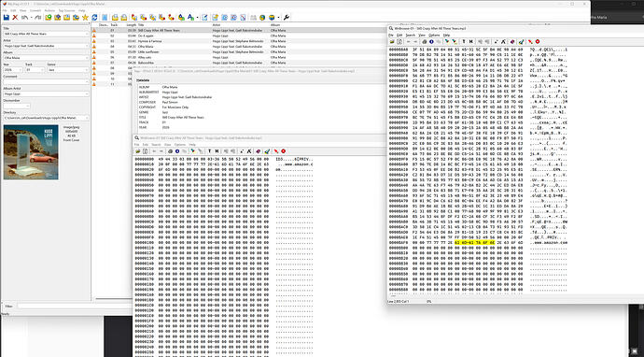Click highlighted hex bytes in right hex viewer
The height and width of the screenshot is (357, 644).
click(x=475, y=242)
